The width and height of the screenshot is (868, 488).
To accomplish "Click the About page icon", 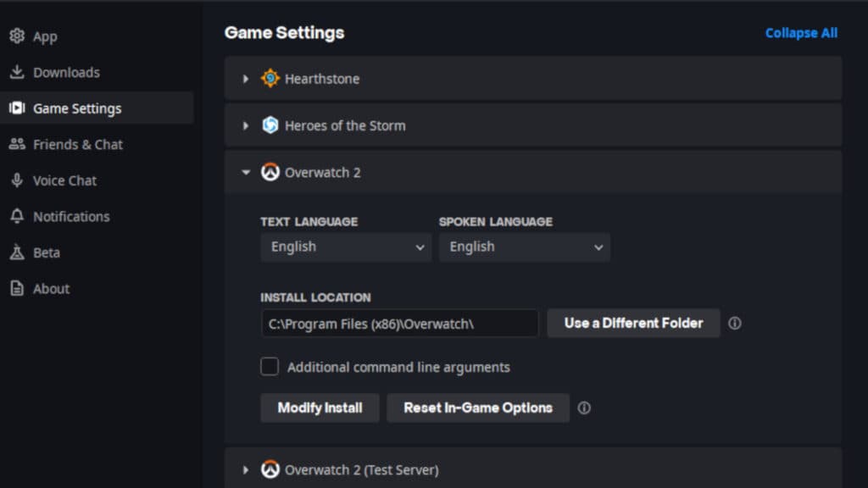I will [x=17, y=288].
